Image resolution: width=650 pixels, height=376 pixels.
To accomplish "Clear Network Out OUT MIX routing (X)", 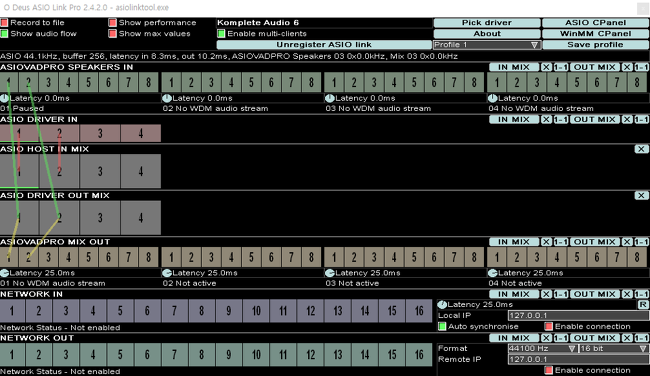I will coord(627,338).
